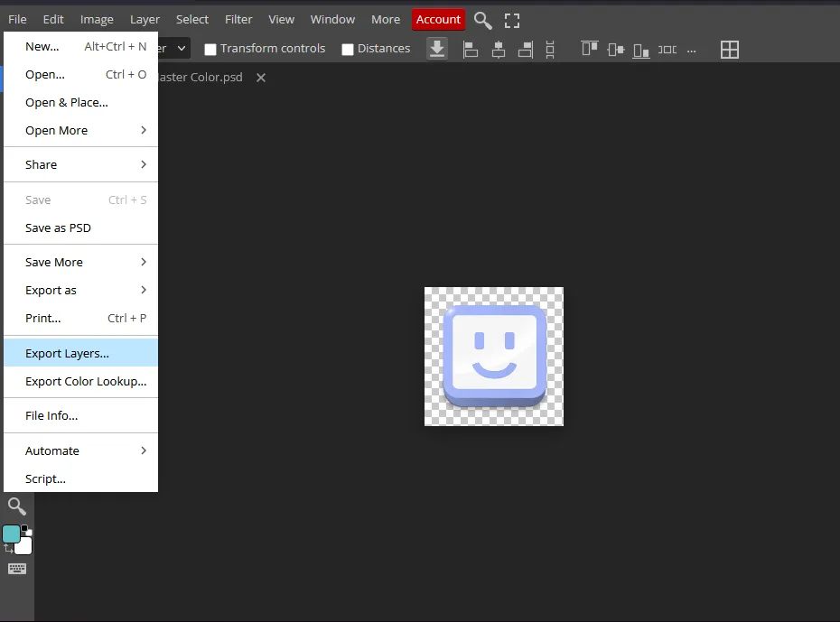Open the Filter menu

(238, 19)
